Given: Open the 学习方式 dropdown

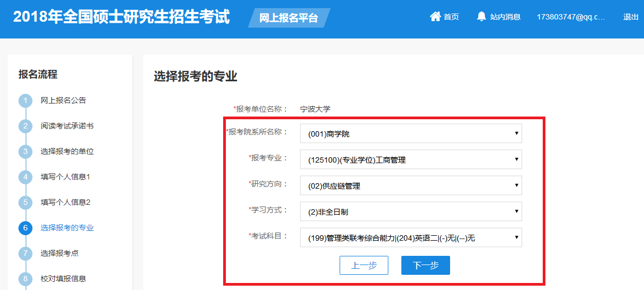Looking at the screenshot, I should [x=411, y=211].
